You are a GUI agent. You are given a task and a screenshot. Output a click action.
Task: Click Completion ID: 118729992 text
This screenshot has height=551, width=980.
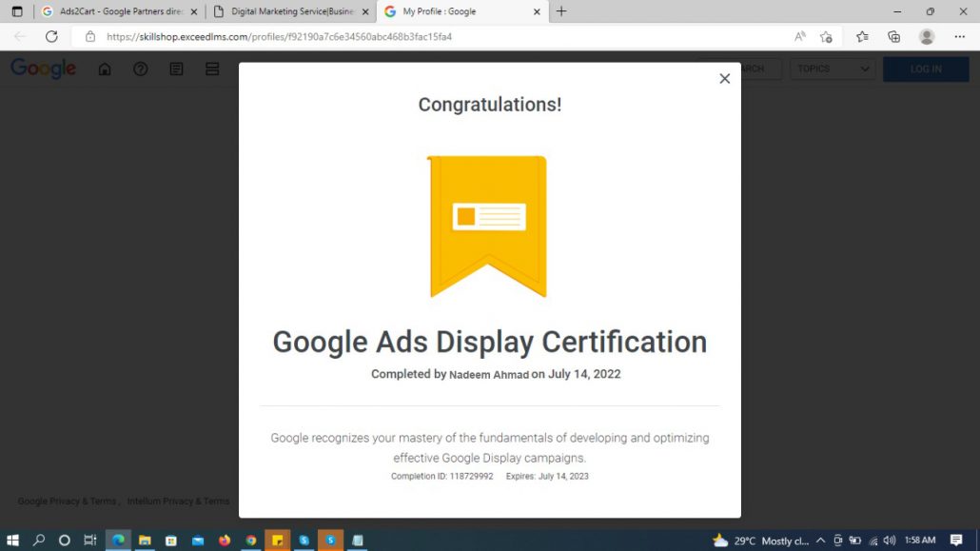pyautogui.click(x=441, y=476)
